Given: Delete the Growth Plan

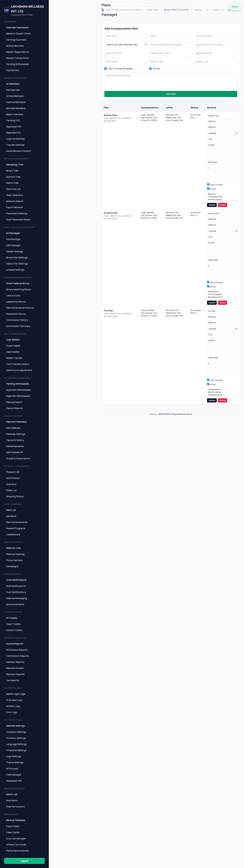Looking at the screenshot, I should (x=222, y=303).
